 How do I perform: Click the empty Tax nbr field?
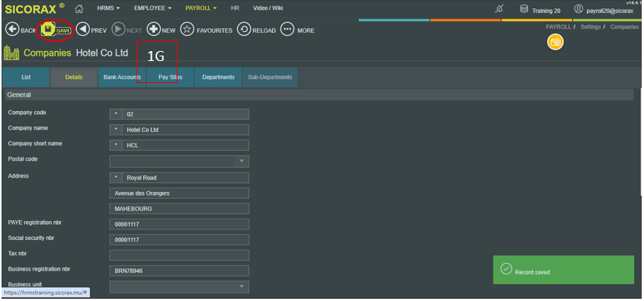(179, 255)
